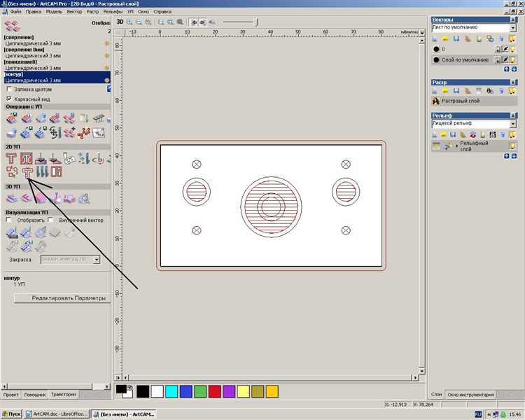Open the Модель menu
Viewport: 525px width, 420px height.
(54, 11)
